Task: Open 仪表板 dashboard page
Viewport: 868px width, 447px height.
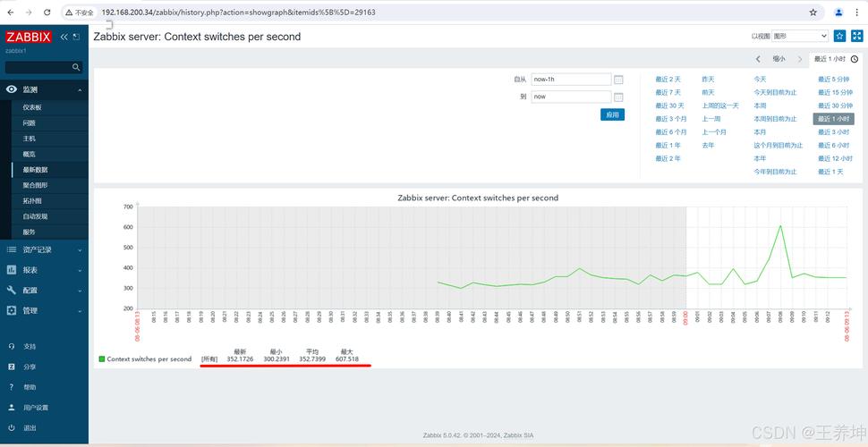Action: point(32,107)
